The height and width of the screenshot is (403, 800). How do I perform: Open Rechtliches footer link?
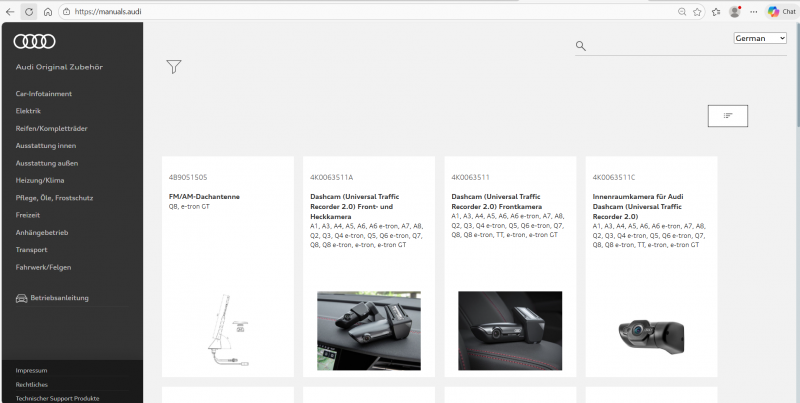[32, 385]
